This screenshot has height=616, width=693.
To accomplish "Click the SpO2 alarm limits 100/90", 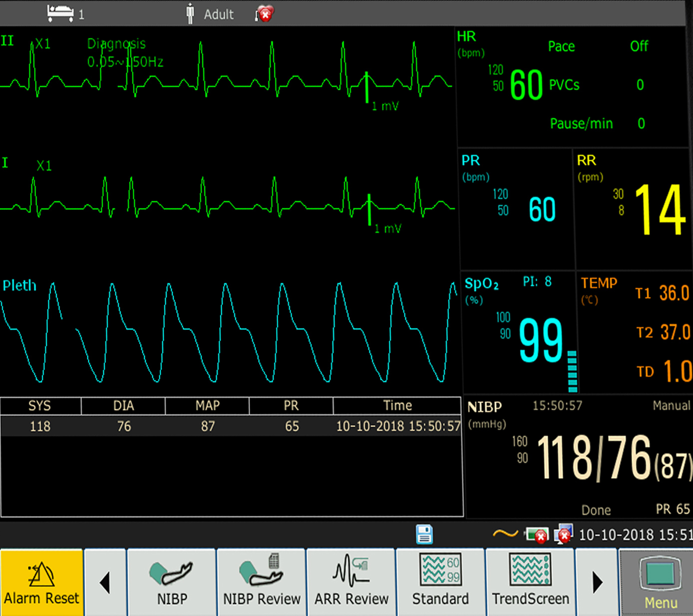I will (x=503, y=325).
